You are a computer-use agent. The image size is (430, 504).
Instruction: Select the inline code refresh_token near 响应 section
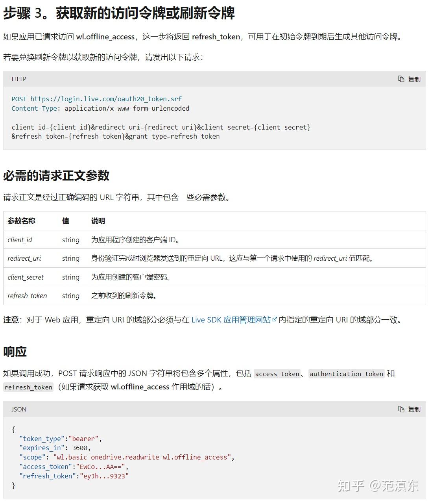tap(28, 387)
